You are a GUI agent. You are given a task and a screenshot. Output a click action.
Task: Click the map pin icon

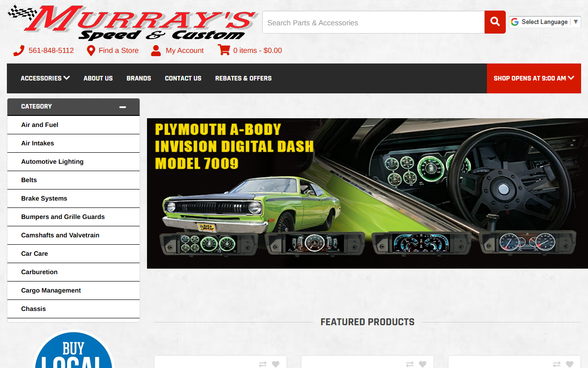91,51
